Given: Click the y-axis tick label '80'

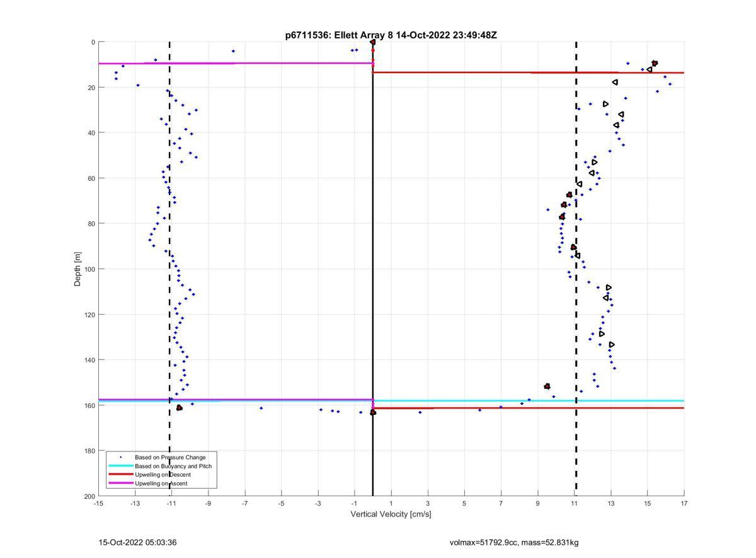Looking at the screenshot, I should click(91, 224).
